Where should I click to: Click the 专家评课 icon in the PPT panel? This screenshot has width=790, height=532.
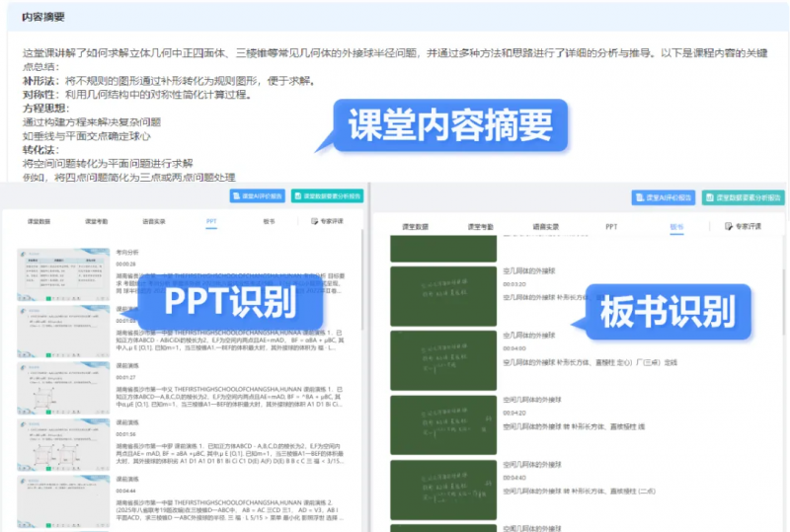tap(316, 222)
